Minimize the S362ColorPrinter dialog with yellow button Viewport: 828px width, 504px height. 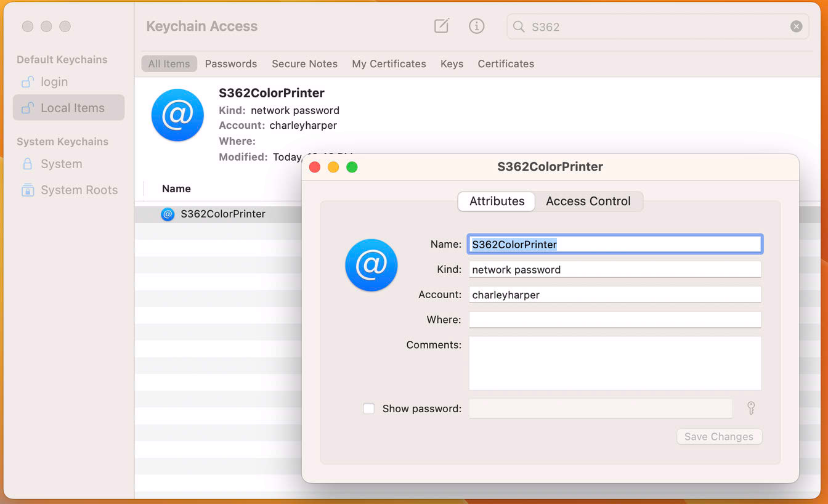coord(333,167)
